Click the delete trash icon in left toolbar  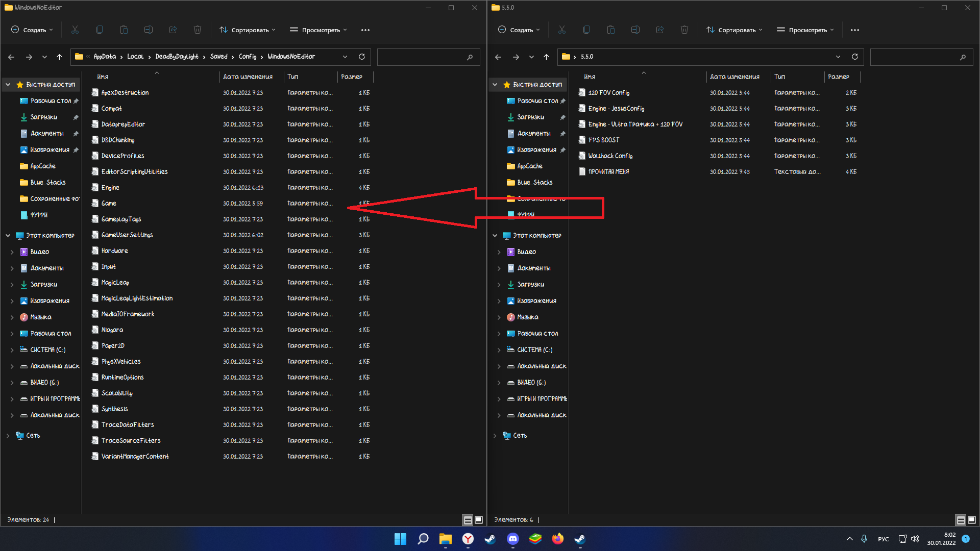[x=198, y=30]
